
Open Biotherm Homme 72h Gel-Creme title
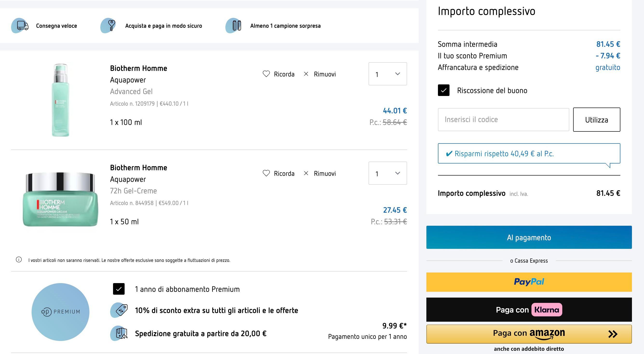pyautogui.click(x=139, y=168)
